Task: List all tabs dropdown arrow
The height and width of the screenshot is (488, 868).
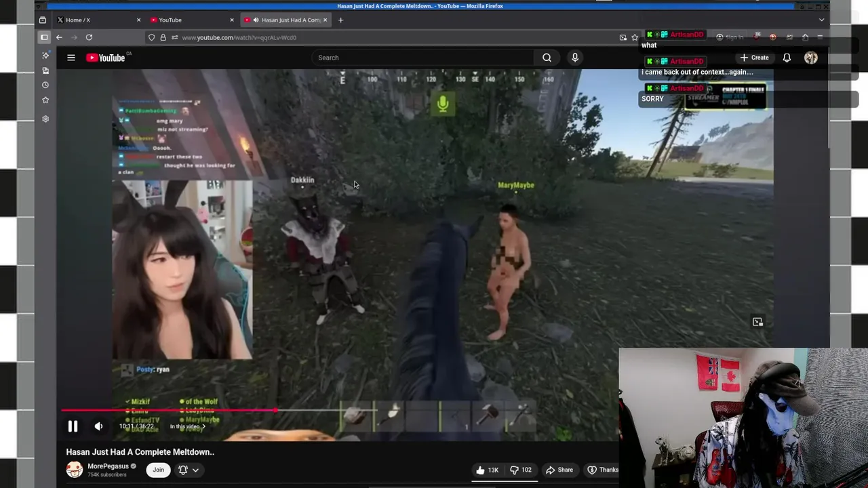Action: point(821,20)
